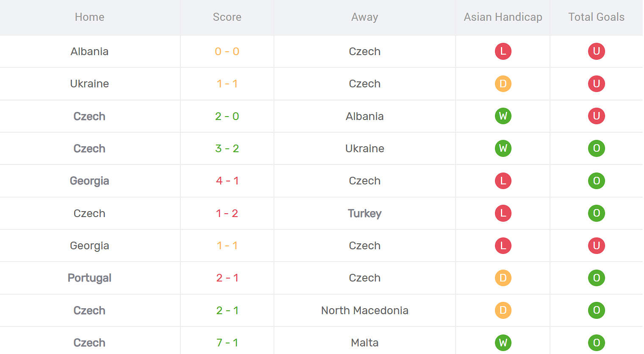Click the L handicap badge for Georgia 4-1 Czech

(503, 181)
